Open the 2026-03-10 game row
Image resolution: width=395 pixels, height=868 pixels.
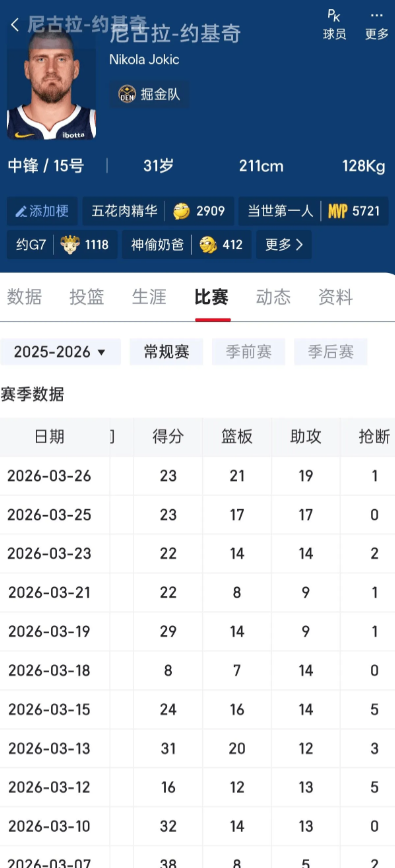pos(198,826)
